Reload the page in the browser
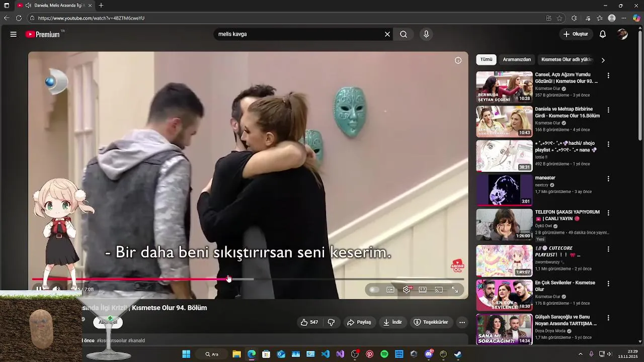Image resolution: width=644 pixels, height=362 pixels. 19,18
